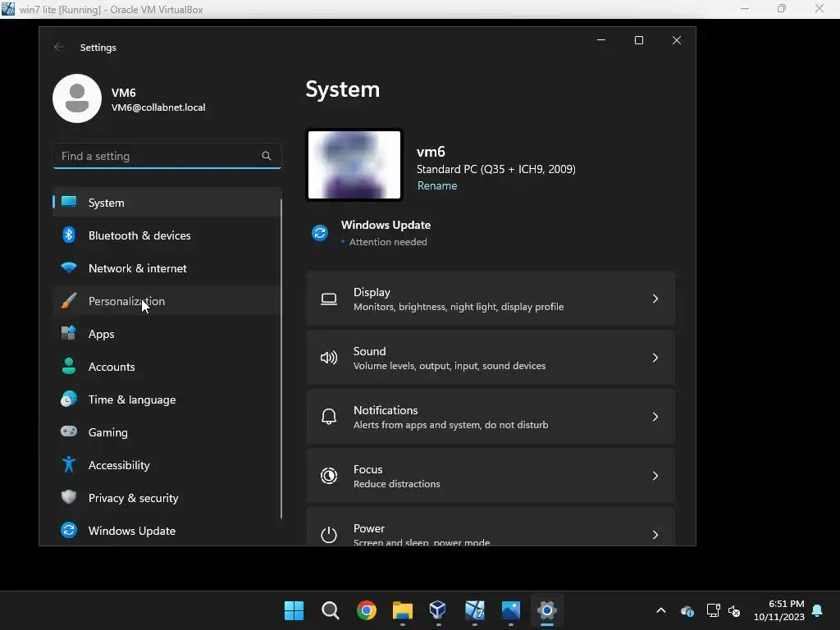Rename the PC vm6
The height and width of the screenshot is (630, 840).
pyautogui.click(x=437, y=185)
